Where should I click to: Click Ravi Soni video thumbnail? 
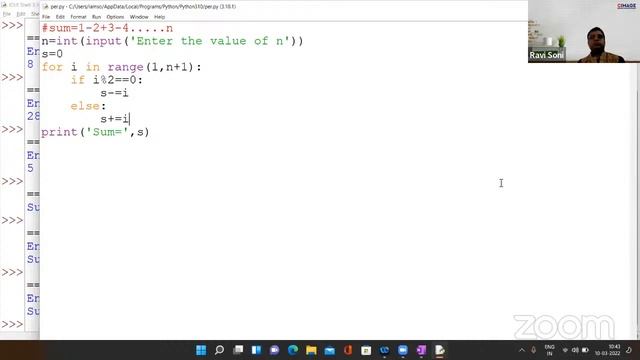(584, 31)
